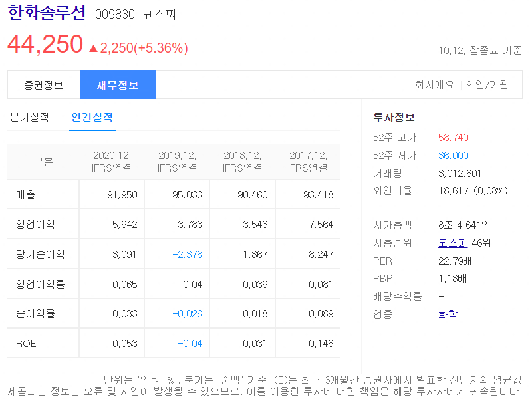Click the 2019 sales value 95,033
The image size is (532, 399).
188,194
